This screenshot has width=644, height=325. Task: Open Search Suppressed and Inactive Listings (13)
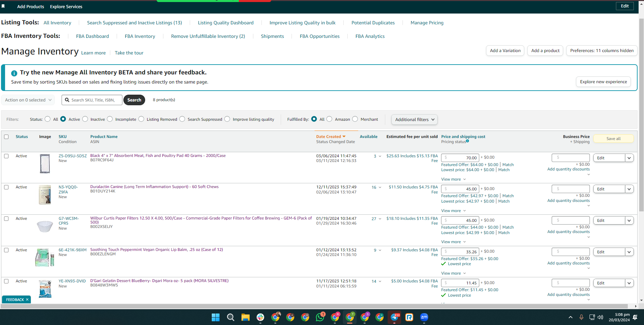[134, 23]
